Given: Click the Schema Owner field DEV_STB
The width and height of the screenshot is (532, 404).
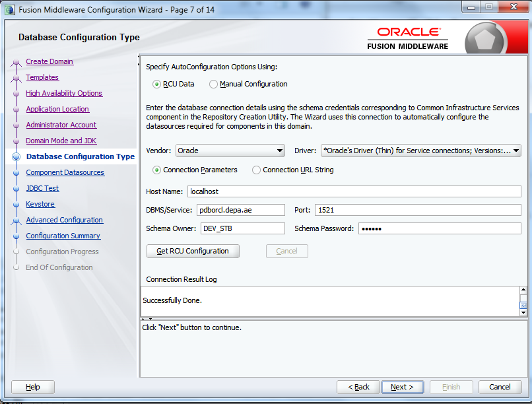Looking at the screenshot, I should tap(243, 228).
